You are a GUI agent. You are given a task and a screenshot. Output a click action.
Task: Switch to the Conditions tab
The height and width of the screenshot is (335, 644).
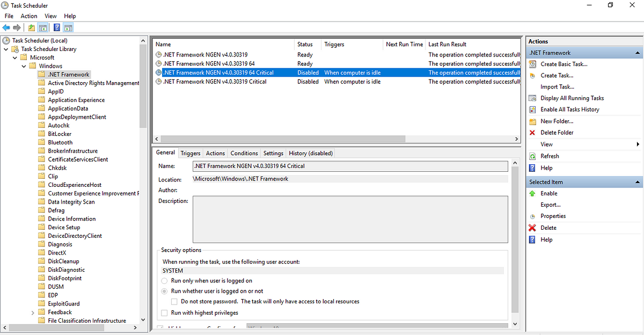point(244,154)
